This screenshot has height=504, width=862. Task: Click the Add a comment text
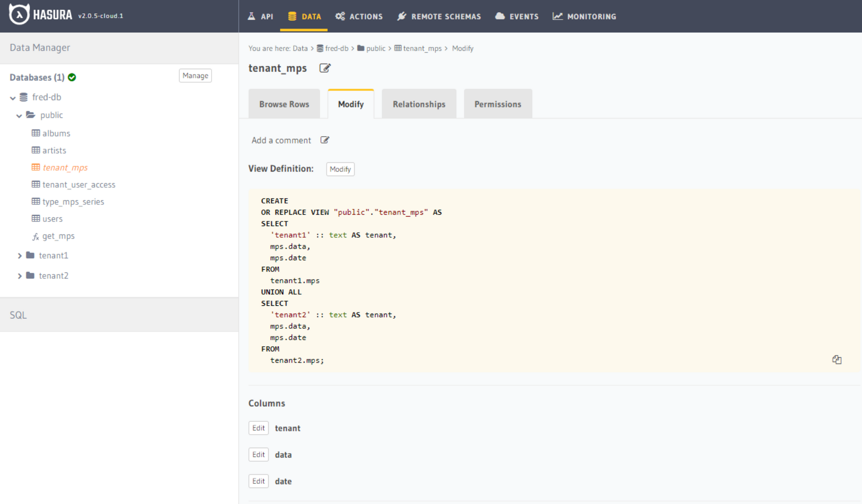coord(281,140)
